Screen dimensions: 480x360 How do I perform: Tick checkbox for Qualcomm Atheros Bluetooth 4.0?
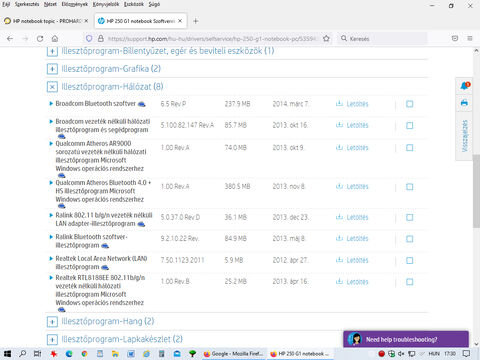410,187
